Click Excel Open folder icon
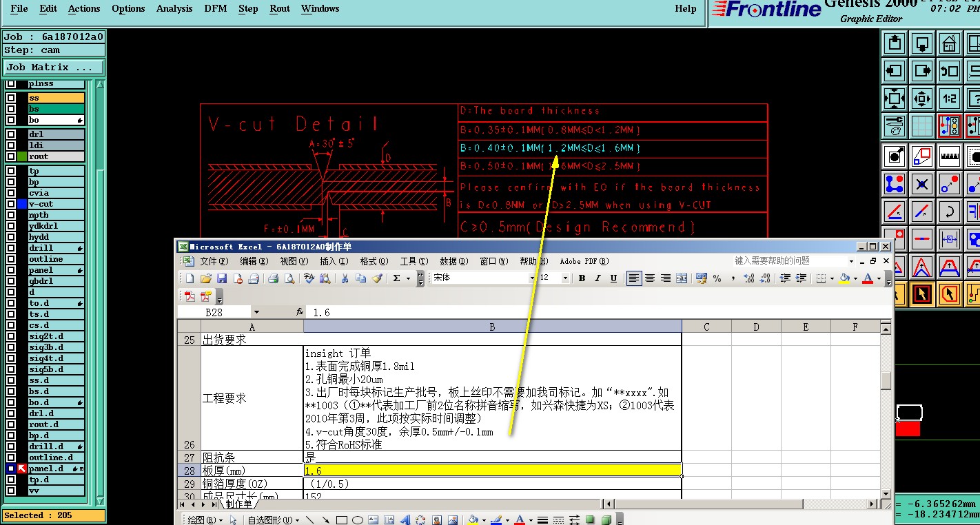 coord(205,278)
